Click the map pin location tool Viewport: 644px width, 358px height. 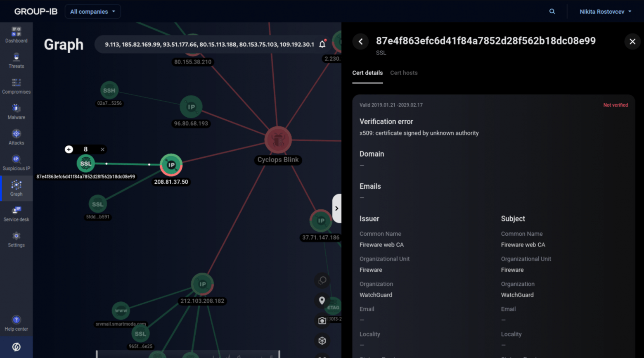322,301
